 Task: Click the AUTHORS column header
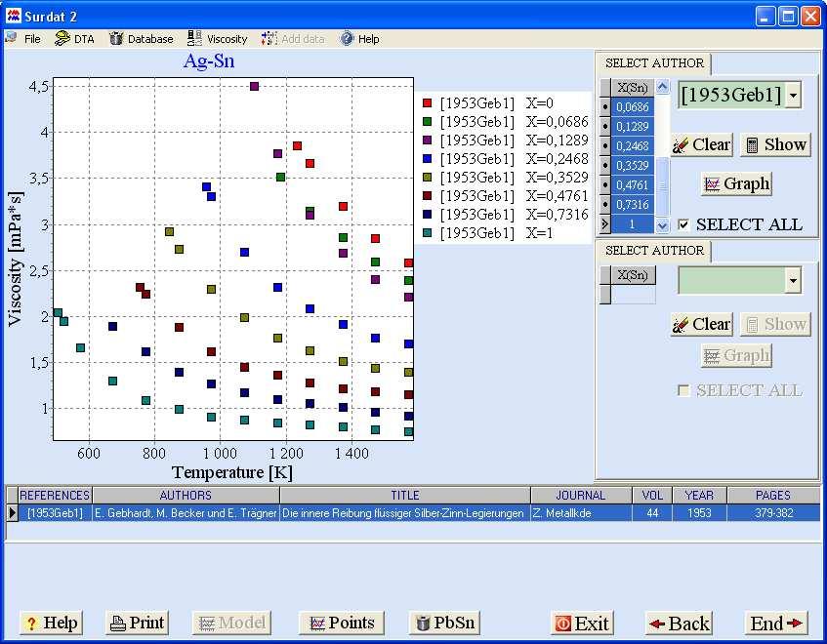[186, 496]
